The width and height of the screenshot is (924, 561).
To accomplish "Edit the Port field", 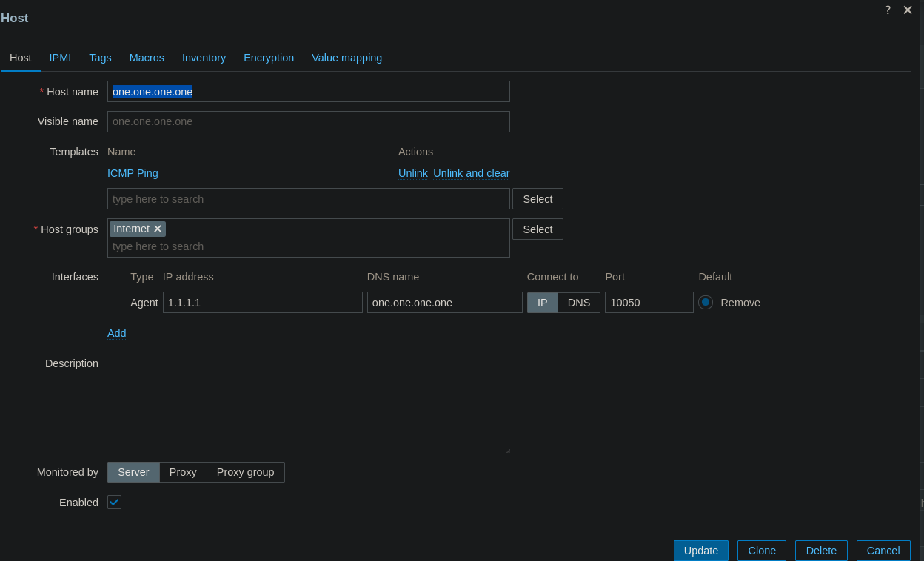I will (x=649, y=303).
